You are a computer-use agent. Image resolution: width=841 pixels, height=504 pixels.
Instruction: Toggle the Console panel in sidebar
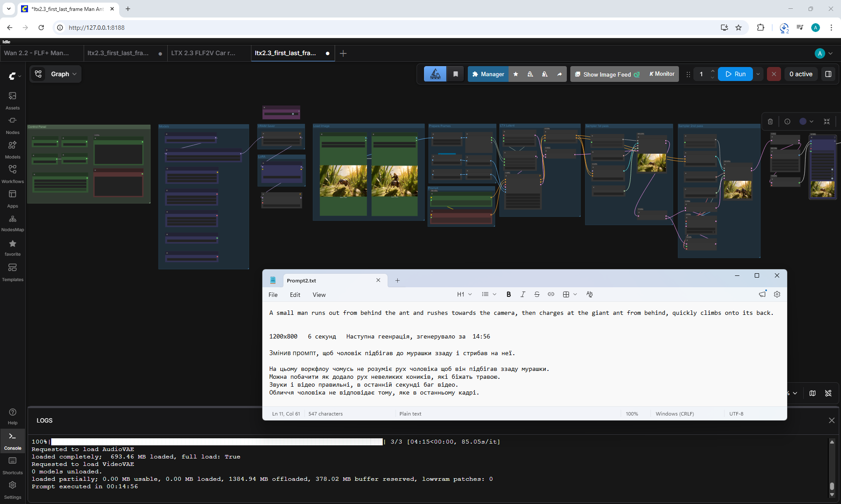point(12,441)
